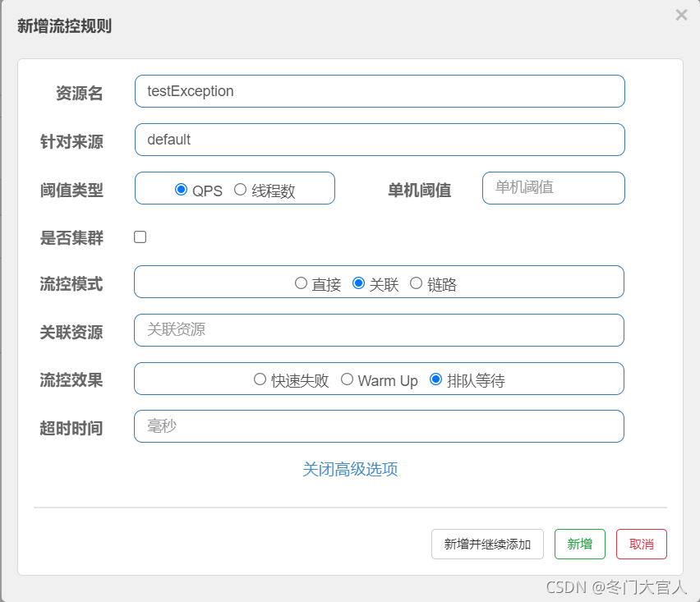Select the 线程数 threshold type option
700x602 pixels.
[x=240, y=190]
